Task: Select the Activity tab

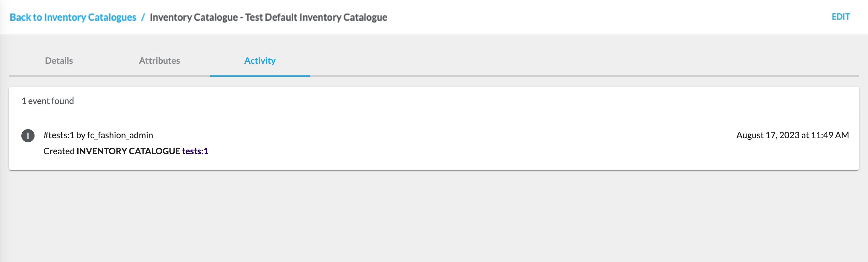Action: (x=260, y=61)
